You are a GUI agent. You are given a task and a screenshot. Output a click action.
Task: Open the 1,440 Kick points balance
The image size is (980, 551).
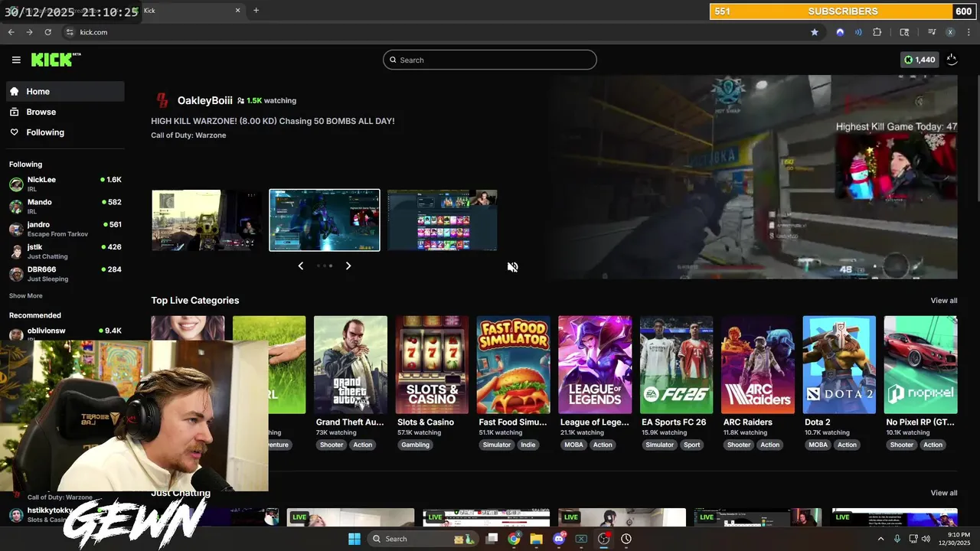pyautogui.click(x=920, y=60)
